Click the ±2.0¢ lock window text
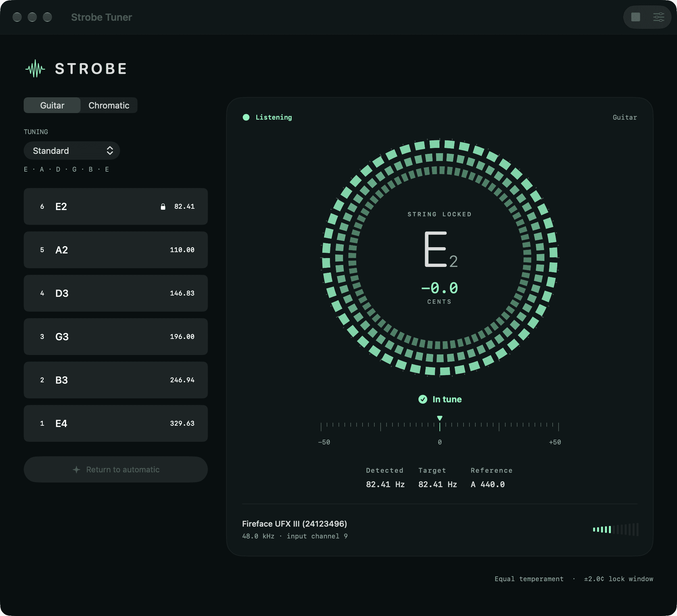The image size is (677, 616). (618, 579)
